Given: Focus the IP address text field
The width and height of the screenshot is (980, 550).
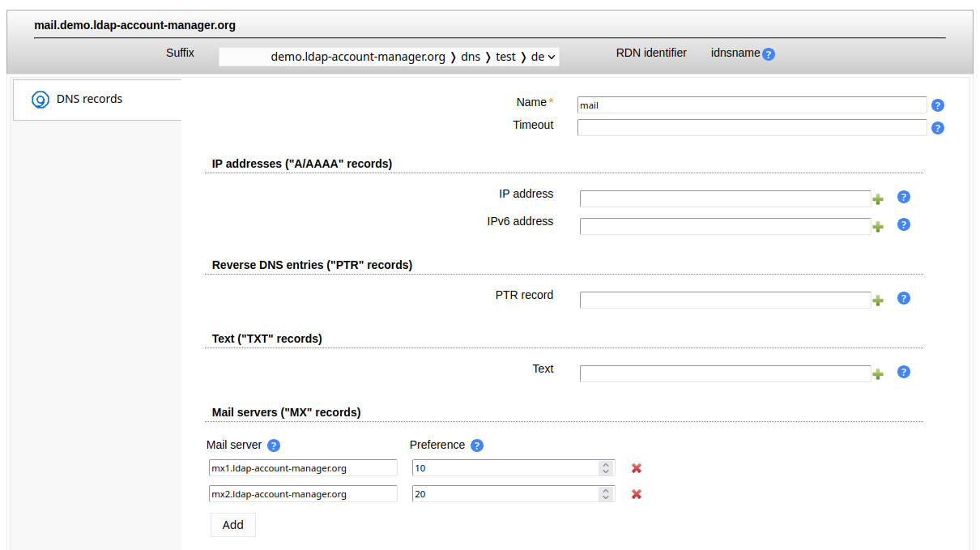Looking at the screenshot, I should point(725,199).
